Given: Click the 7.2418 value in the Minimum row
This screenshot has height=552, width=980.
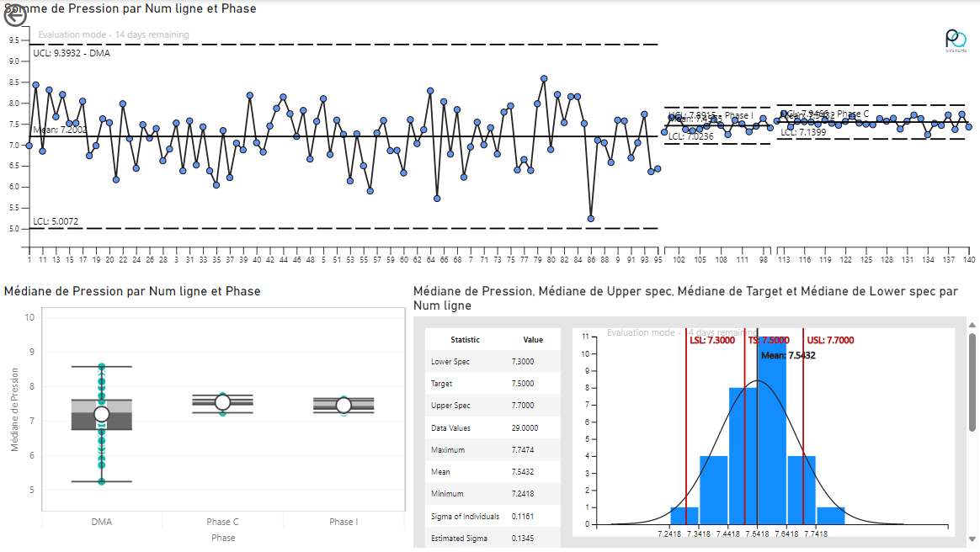Looking at the screenshot, I should (x=523, y=493).
